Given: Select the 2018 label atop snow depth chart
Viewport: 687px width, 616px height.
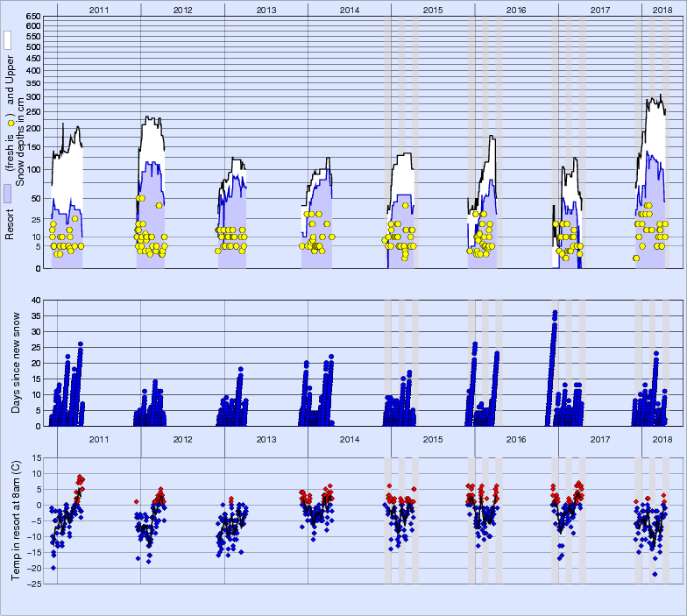Looking at the screenshot, I should click(x=663, y=9).
